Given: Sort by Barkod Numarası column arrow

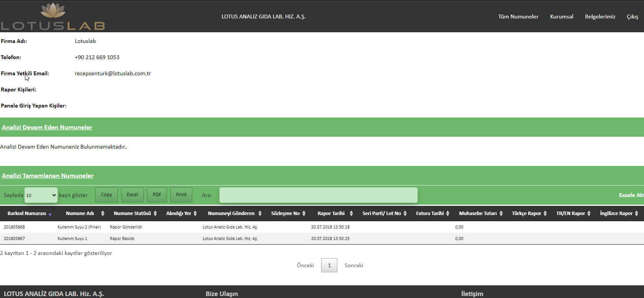Looking at the screenshot, I should (x=50, y=214).
